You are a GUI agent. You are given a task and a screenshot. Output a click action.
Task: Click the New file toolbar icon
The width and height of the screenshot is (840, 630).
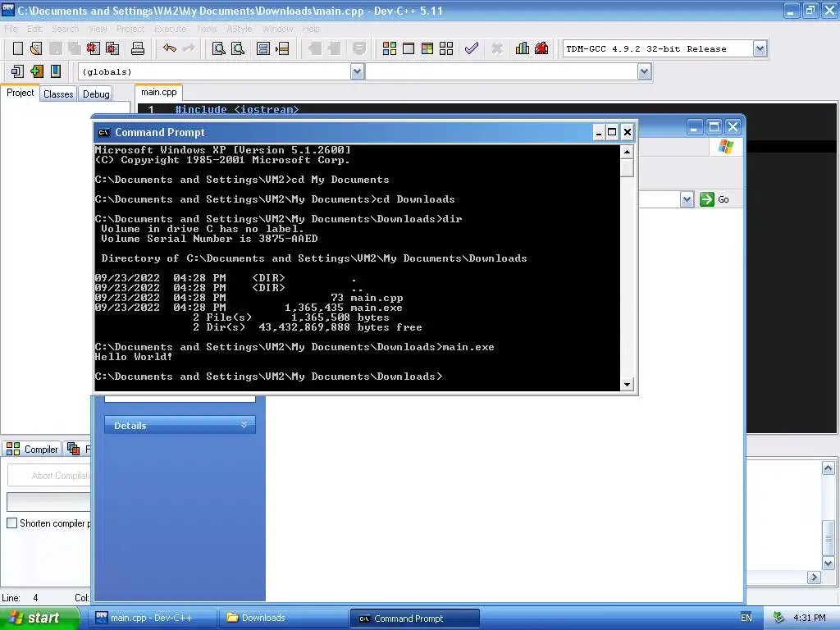coord(18,48)
